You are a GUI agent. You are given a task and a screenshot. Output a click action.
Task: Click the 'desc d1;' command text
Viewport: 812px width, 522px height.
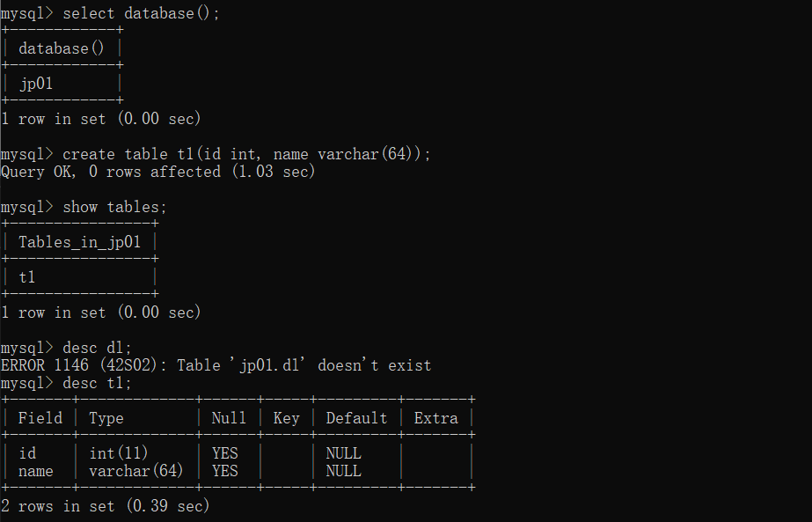97,348
